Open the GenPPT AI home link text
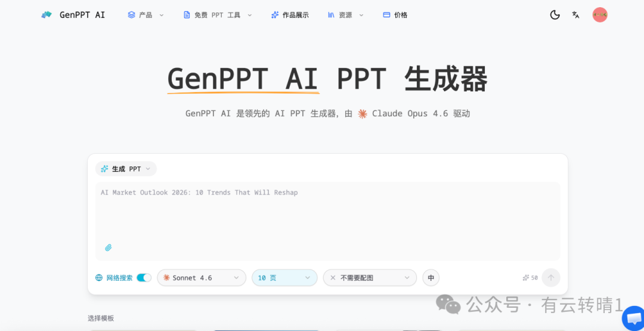This screenshot has height=331, width=644. (x=82, y=15)
